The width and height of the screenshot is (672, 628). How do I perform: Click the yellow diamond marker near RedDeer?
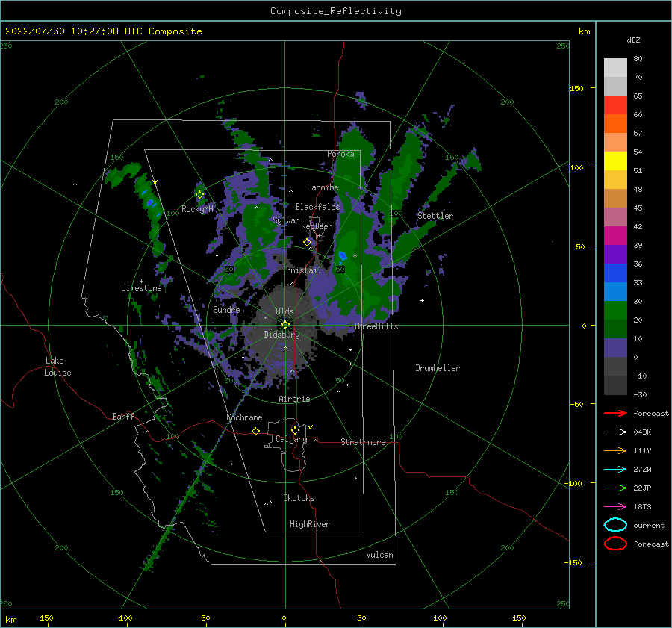[308, 242]
